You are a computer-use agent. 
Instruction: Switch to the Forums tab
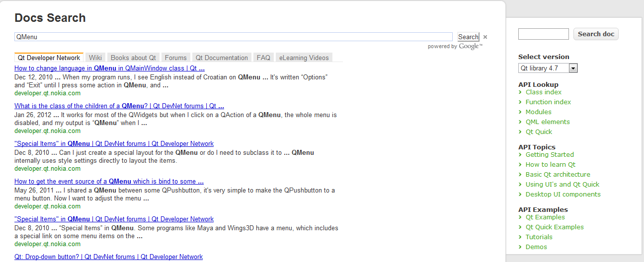[x=176, y=58]
